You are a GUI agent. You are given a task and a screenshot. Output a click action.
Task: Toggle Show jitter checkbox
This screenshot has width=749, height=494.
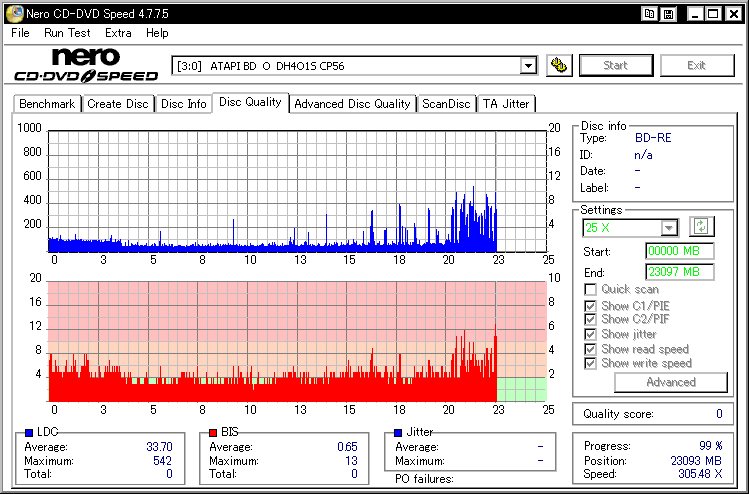590,334
